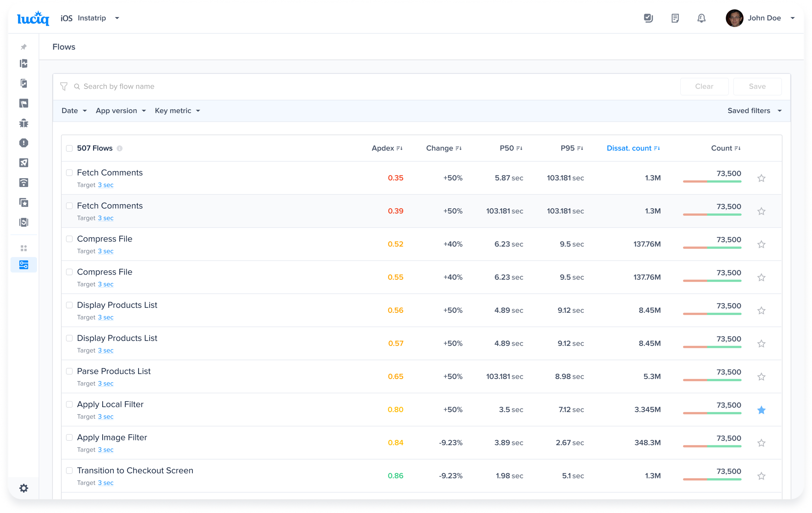The height and width of the screenshot is (513, 812).
Task: Open the bell notifications icon
Action: coord(701,18)
